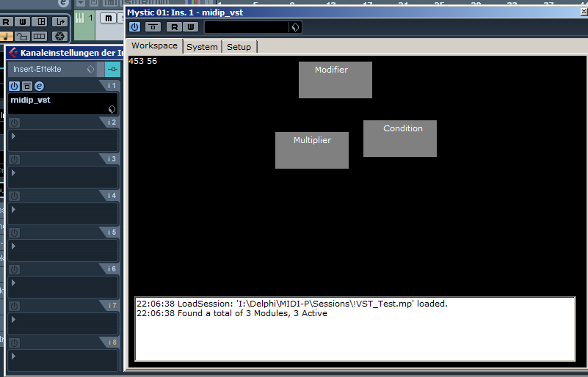Click preset name field in plugin window

click(x=247, y=27)
